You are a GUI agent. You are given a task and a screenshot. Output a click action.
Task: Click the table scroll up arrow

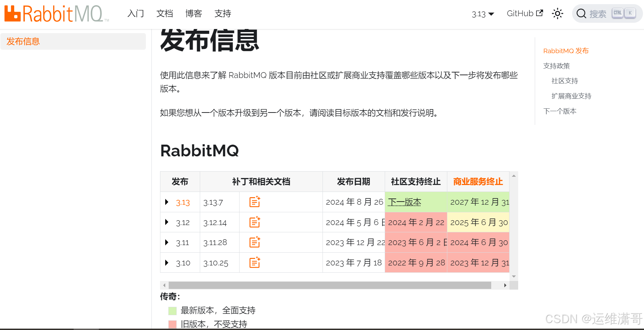pos(514,176)
